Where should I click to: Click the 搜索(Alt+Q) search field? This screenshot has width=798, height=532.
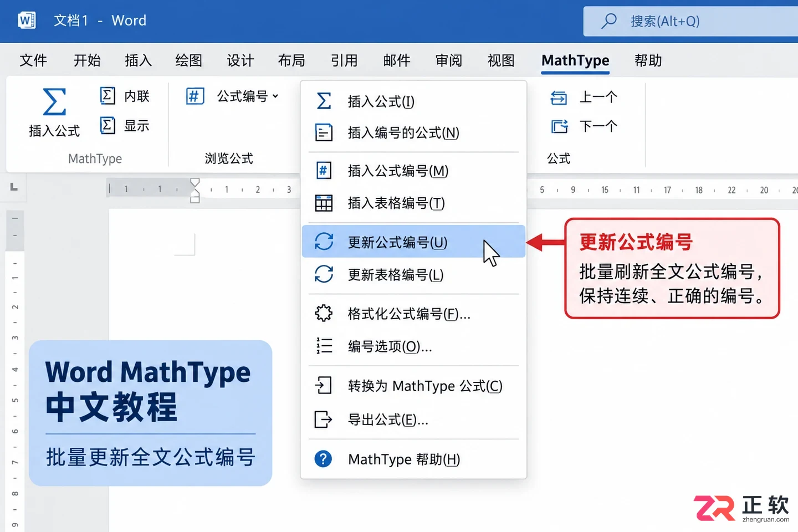pyautogui.click(x=690, y=21)
